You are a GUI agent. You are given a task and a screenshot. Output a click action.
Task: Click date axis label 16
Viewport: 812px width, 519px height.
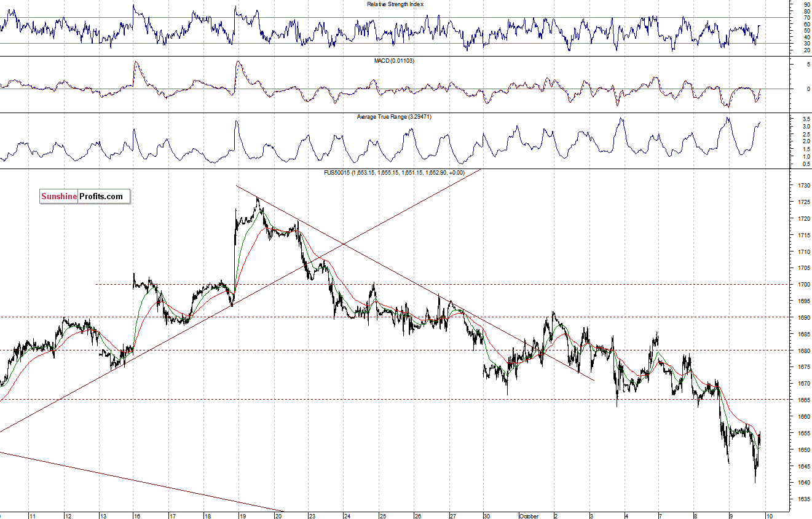pos(138,516)
